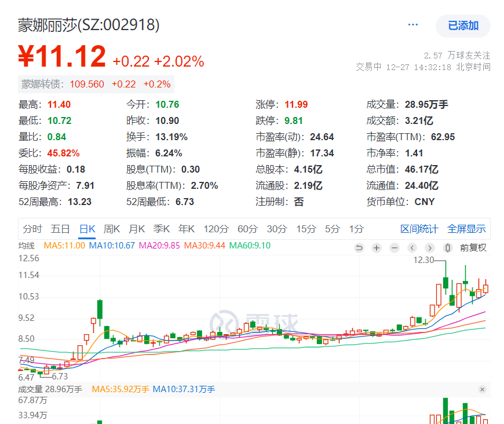Screen dimensions: 504x424
Task: Open the three-dot more options menu
Action: [413, 25]
